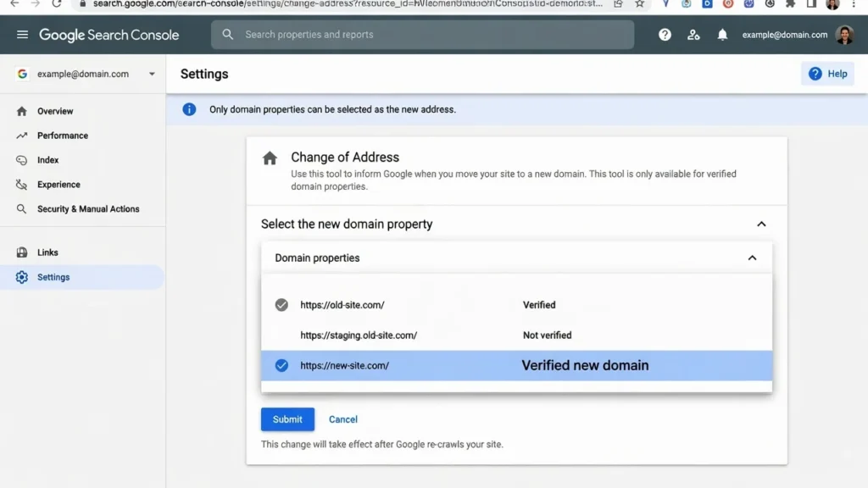Collapse the Domain properties list
868x488 pixels.
point(753,258)
